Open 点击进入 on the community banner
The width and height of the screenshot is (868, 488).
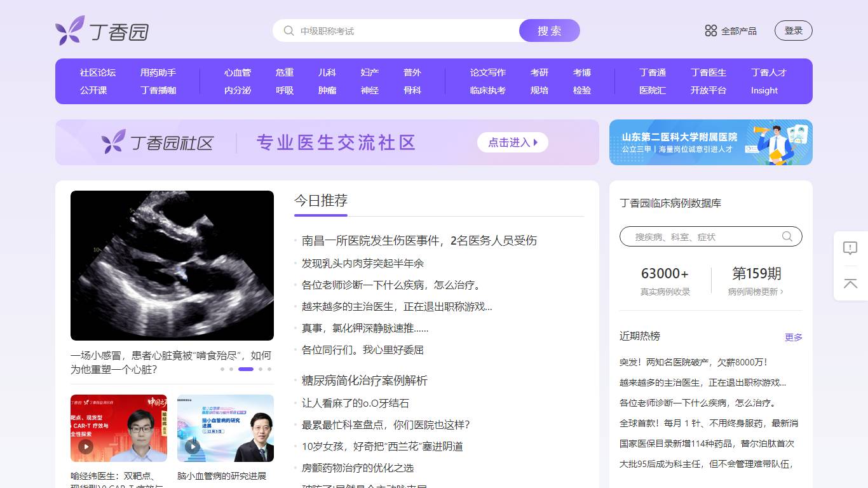512,142
